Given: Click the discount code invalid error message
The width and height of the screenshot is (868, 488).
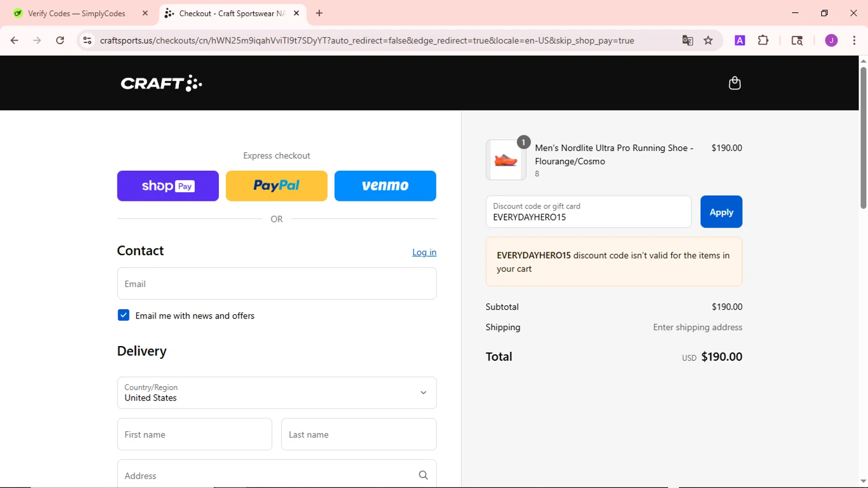Looking at the screenshot, I should coord(614,262).
